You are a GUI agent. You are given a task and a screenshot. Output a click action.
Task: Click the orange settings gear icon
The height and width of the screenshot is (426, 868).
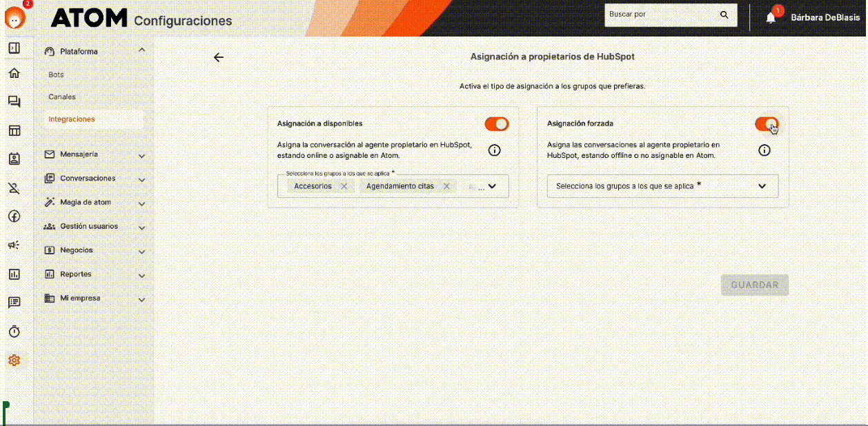click(14, 360)
